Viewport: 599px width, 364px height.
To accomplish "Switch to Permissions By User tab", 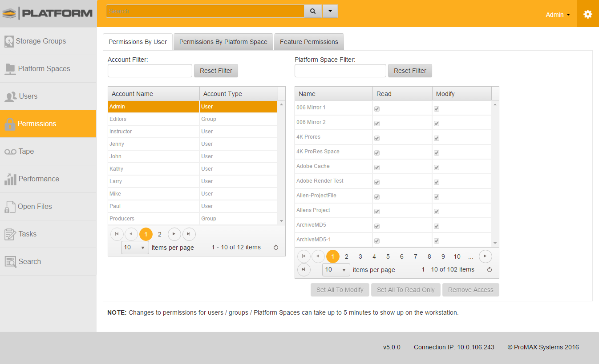I will 138,42.
